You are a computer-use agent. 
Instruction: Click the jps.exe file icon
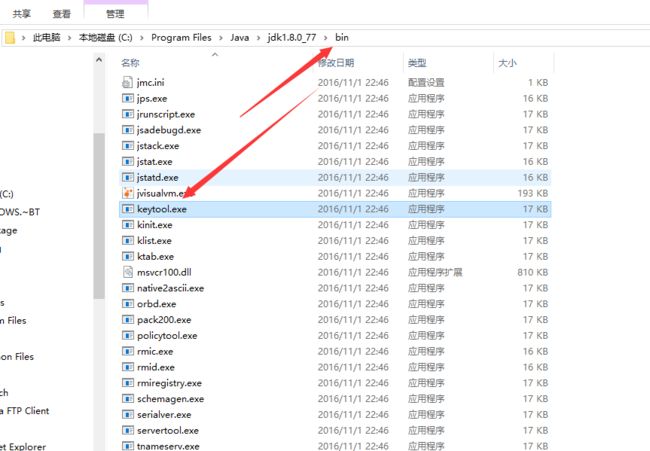127,98
